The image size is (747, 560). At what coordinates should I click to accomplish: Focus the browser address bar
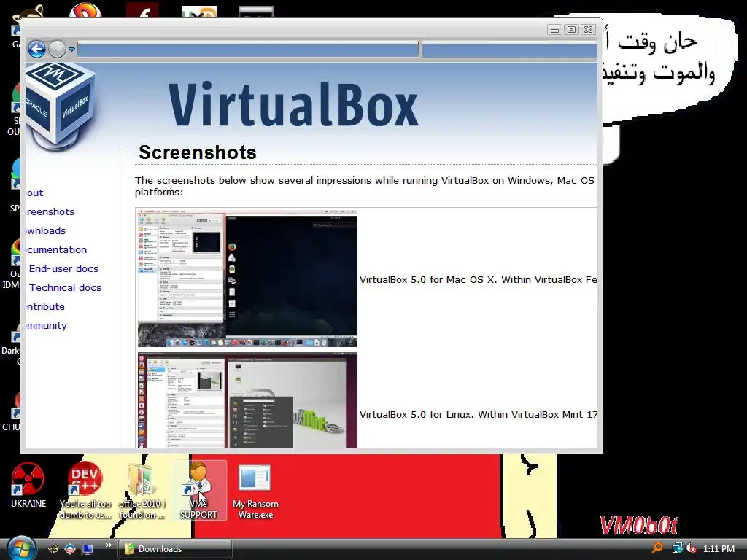[x=248, y=50]
